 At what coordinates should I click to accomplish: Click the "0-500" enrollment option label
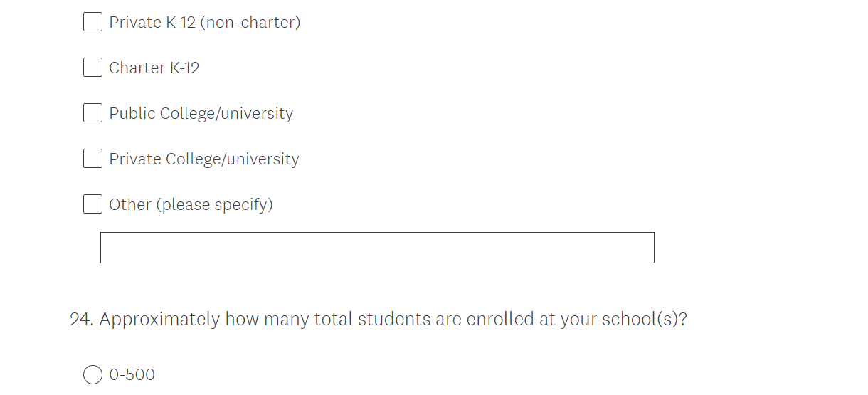(132, 375)
